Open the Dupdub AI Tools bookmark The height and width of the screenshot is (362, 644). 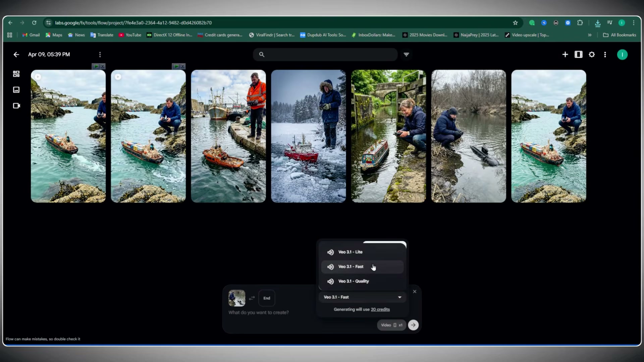[323, 35]
